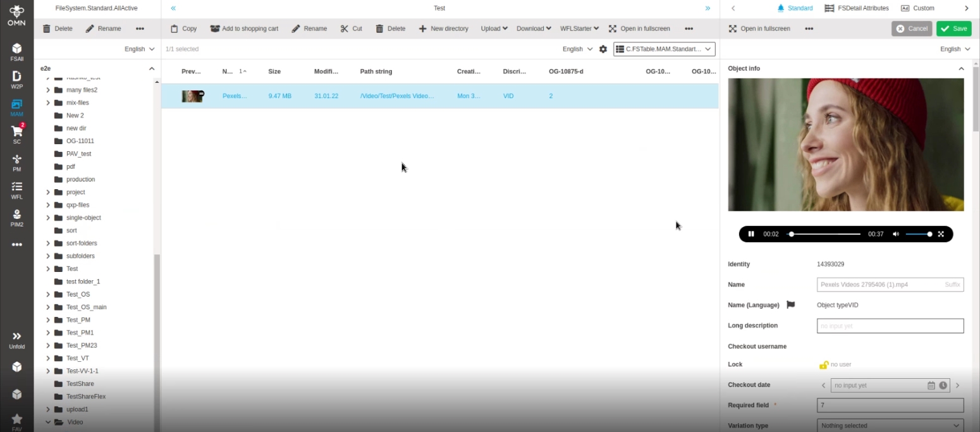Click right double chevron in Test header
Screen dimensions: 980x432
coord(707,8)
